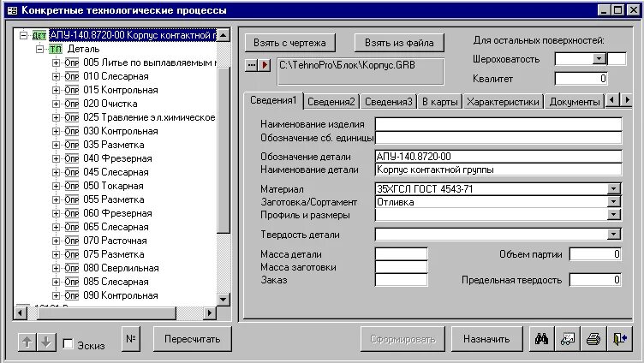Image resolution: width=644 pixels, height=363 pixels.
Task: Click the Масса заготовки field
Action: tap(402, 267)
